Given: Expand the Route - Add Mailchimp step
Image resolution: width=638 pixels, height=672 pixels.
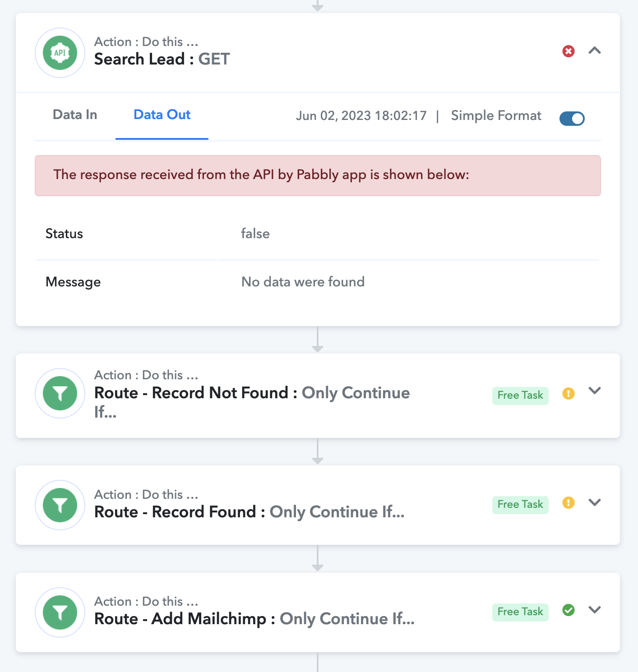Looking at the screenshot, I should 595,609.
